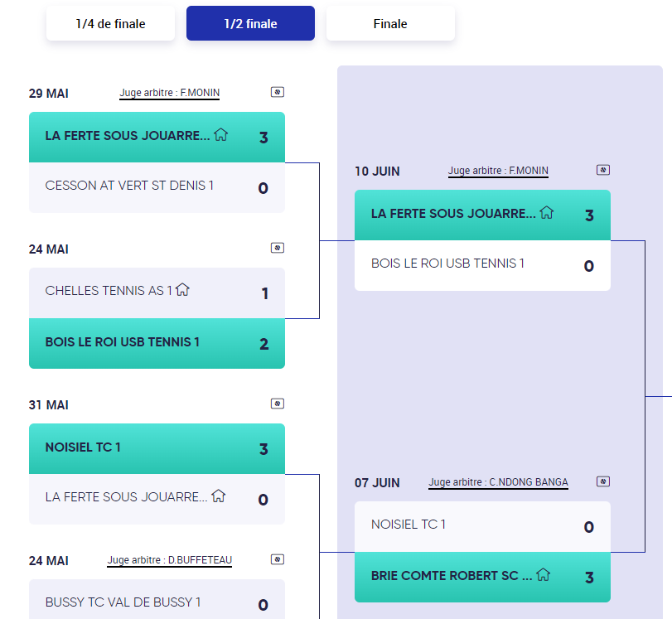Image resolution: width=672 pixels, height=619 pixels.
Task: Select Bois Le Roi USB Tennis 1 winner row
Action: click(157, 343)
